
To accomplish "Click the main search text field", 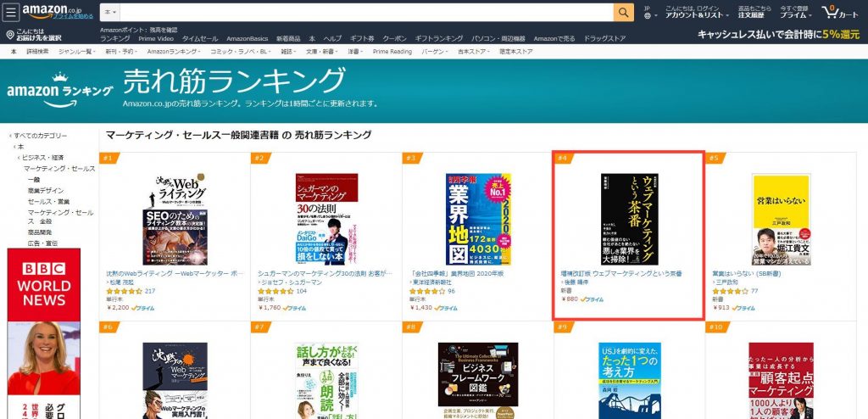I will click(366, 12).
